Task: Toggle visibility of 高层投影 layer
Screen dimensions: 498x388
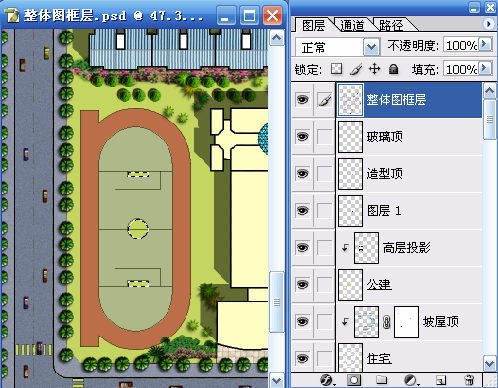Action: 302,248
